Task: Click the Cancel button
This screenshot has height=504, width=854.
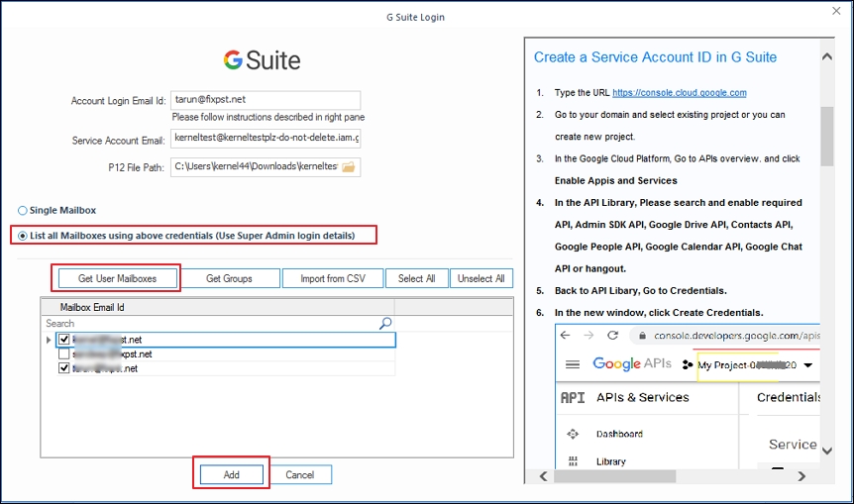Action: (x=300, y=474)
